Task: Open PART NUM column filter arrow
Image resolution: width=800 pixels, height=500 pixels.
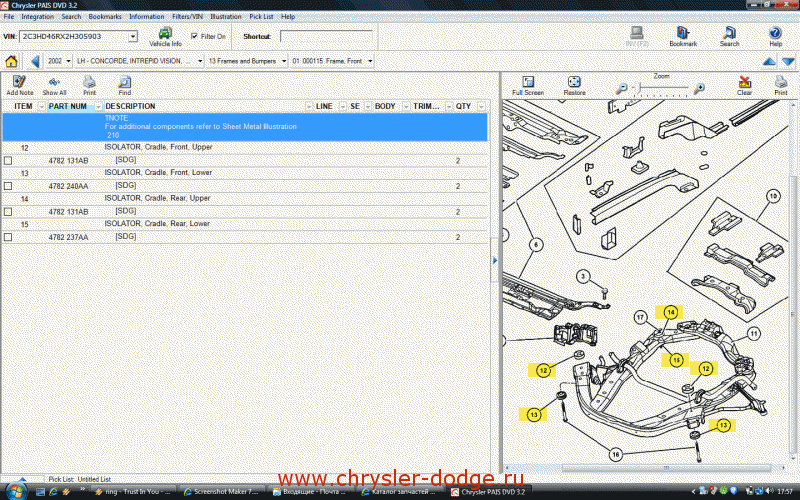Action: point(98,107)
